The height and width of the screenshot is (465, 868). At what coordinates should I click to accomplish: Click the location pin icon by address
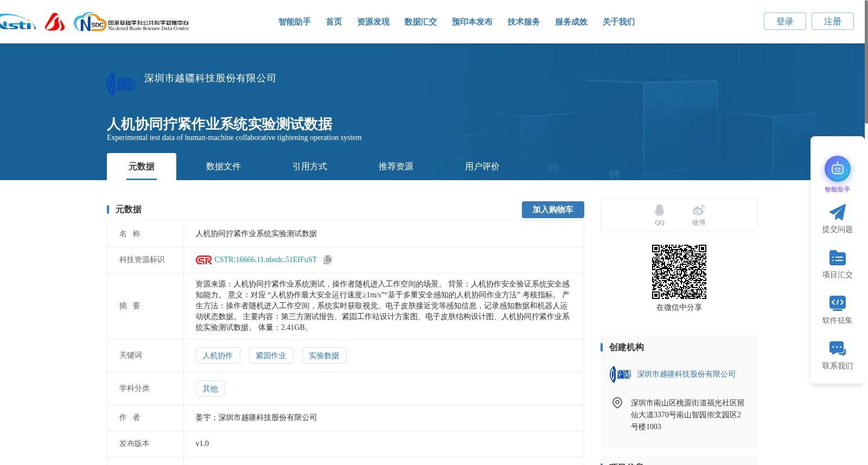click(617, 403)
